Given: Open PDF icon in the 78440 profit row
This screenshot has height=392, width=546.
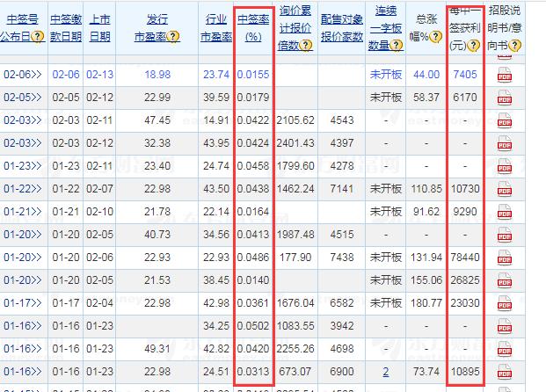Looking at the screenshot, I should click(505, 258).
